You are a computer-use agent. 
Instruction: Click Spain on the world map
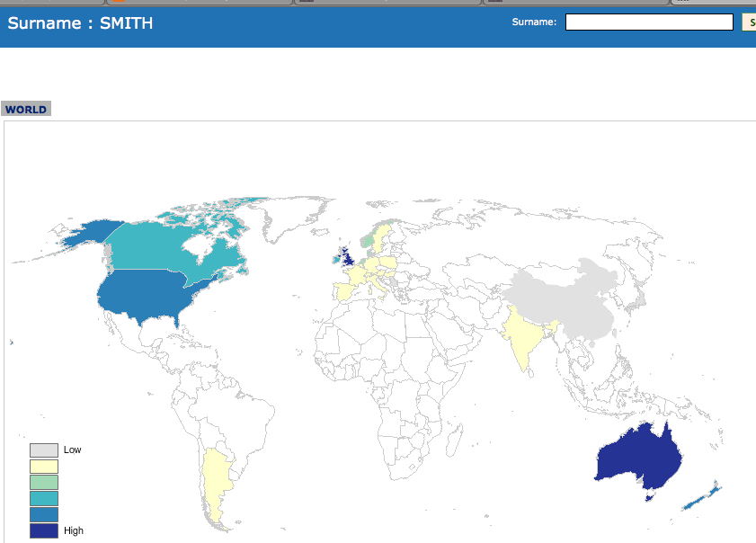pyautogui.click(x=344, y=290)
